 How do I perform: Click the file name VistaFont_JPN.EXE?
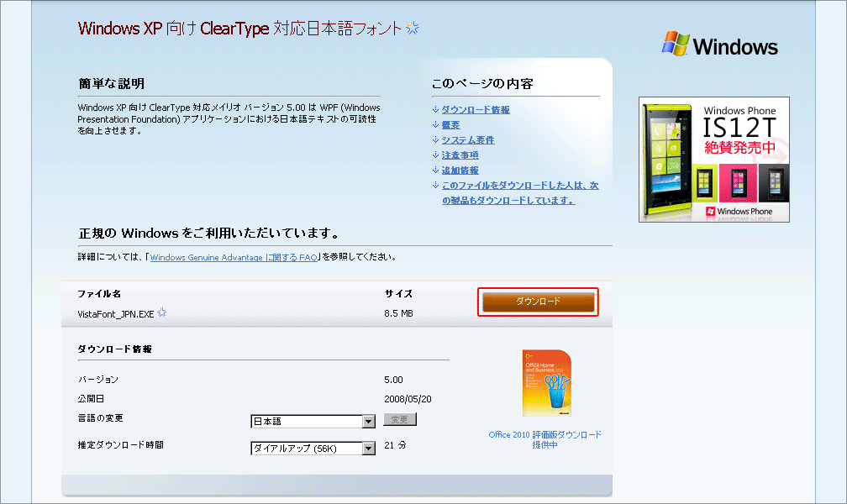point(116,314)
